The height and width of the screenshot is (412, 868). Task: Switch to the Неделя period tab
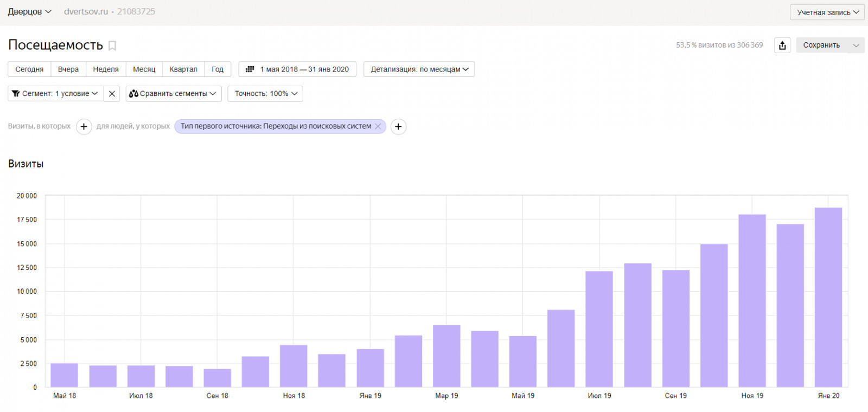pyautogui.click(x=106, y=69)
